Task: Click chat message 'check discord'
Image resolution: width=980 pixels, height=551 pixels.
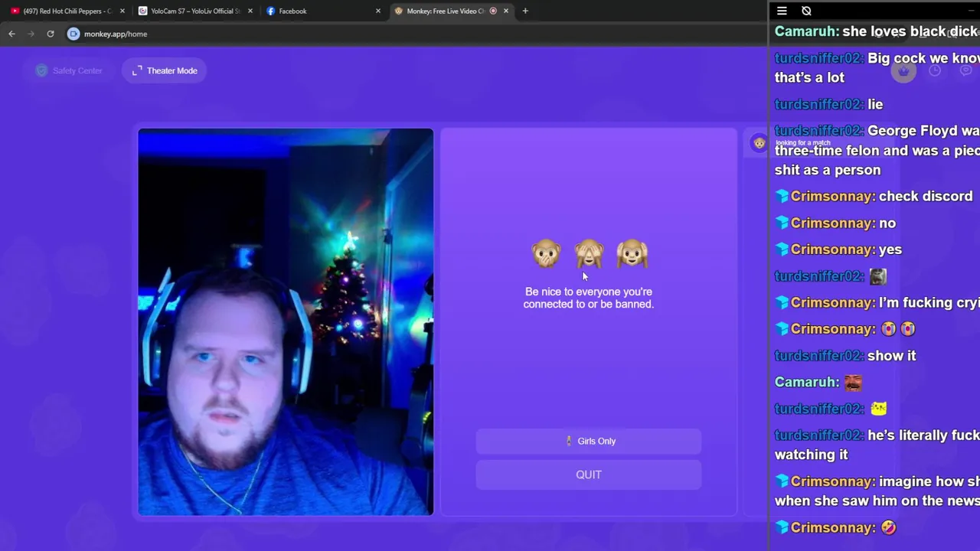Action: coord(926,197)
